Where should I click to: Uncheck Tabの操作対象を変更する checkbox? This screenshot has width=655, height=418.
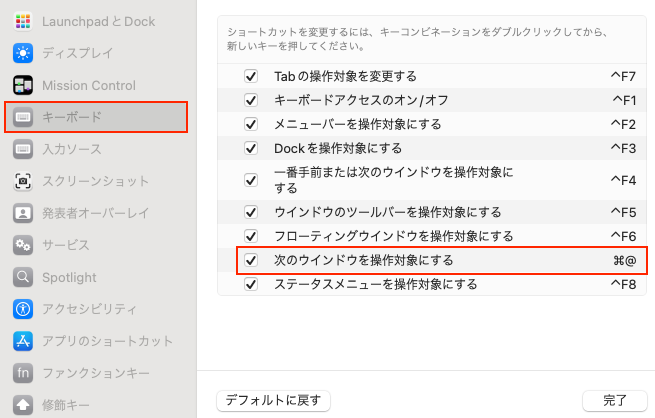click(251, 76)
